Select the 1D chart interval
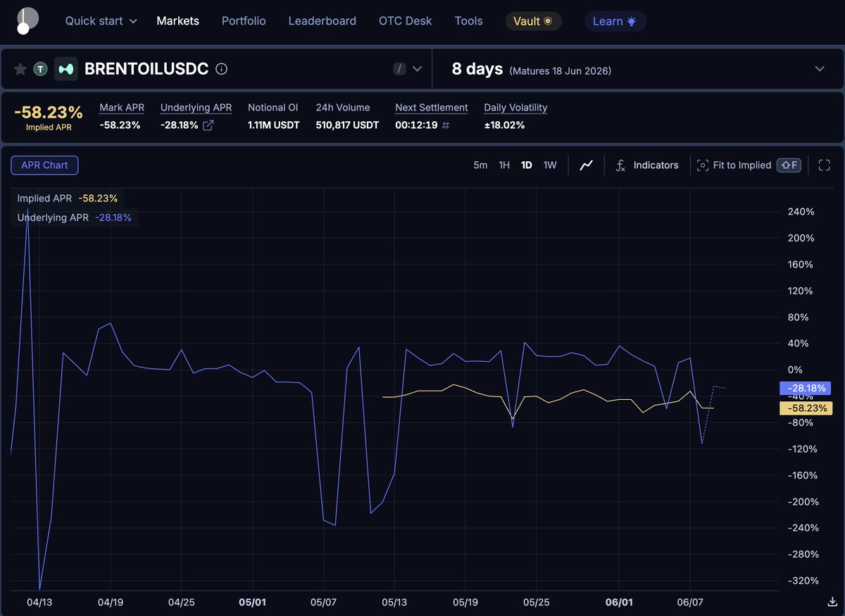 point(526,165)
